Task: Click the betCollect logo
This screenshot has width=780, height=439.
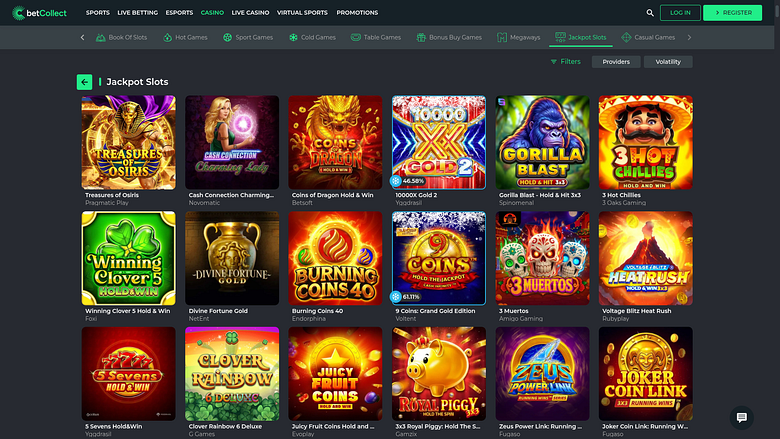Action: click(x=39, y=13)
